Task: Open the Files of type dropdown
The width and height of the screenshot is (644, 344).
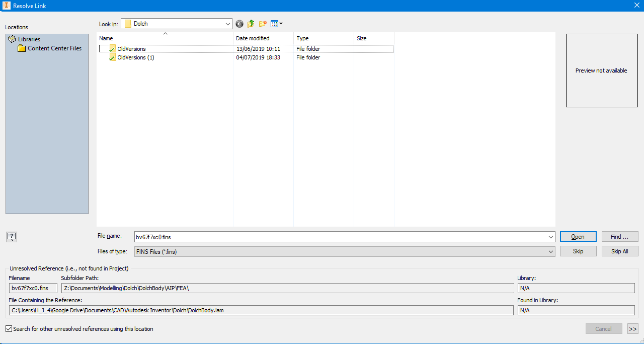Action: pyautogui.click(x=551, y=251)
